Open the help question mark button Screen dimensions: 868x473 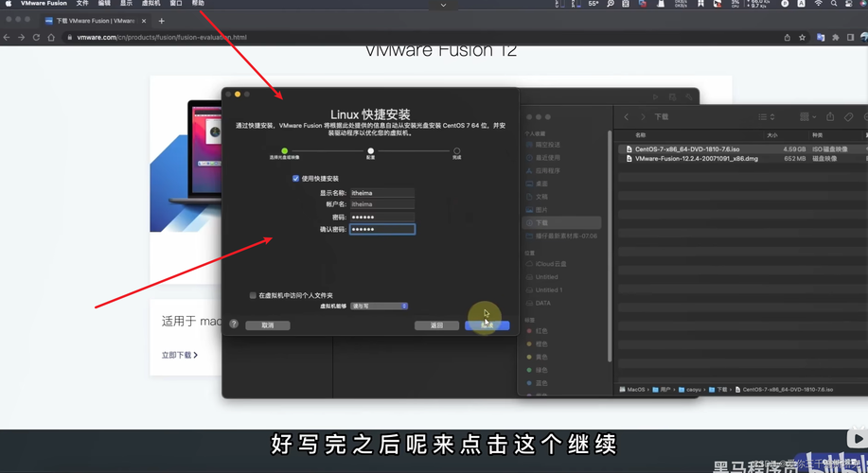click(234, 324)
